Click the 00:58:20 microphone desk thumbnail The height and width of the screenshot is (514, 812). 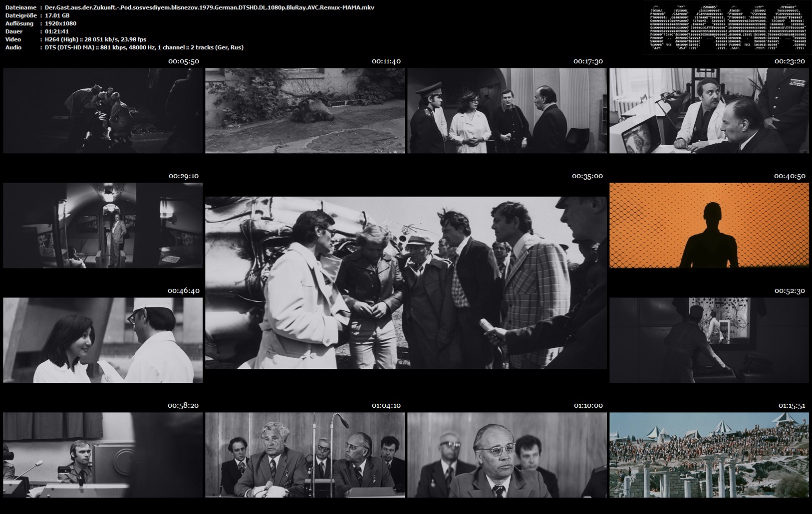click(103, 455)
